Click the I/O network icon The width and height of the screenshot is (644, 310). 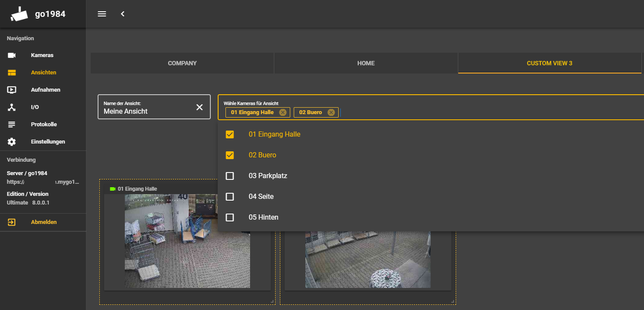[x=12, y=107]
